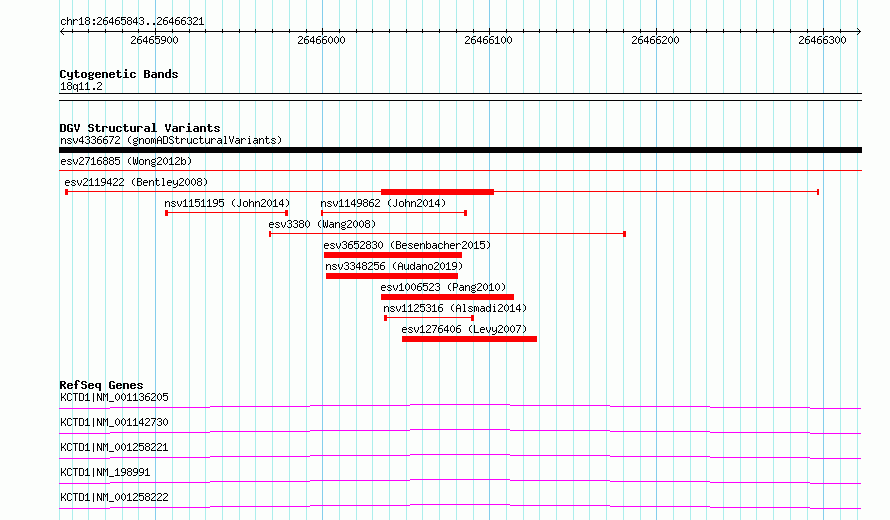Click ruler position label 26466300
The image size is (890, 520).
coord(822,40)
